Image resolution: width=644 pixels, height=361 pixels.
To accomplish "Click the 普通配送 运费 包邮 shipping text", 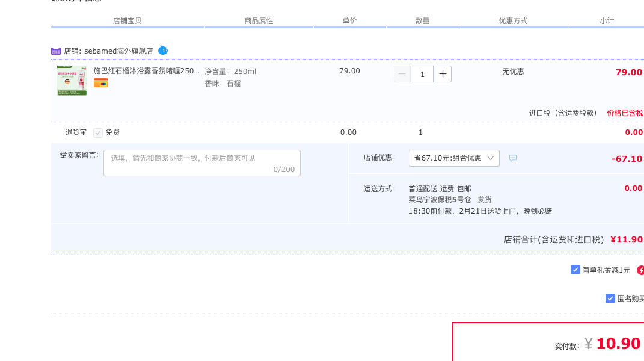I will click(440, 189).
